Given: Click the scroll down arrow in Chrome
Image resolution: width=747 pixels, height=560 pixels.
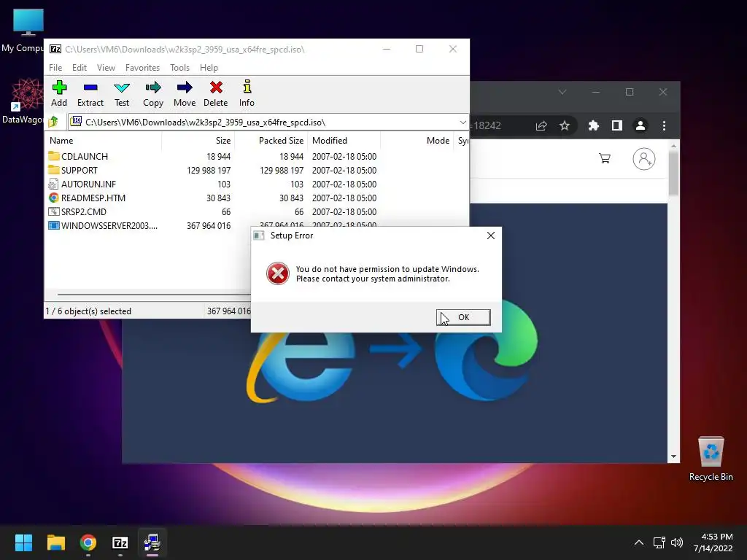Looking at the screenshot, I should point(673,456).
